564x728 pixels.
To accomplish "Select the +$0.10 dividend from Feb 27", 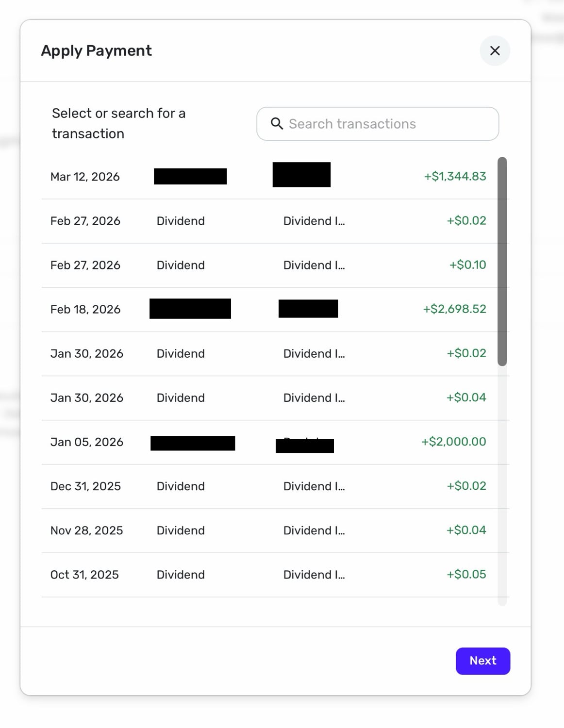I will pos(467,265).
